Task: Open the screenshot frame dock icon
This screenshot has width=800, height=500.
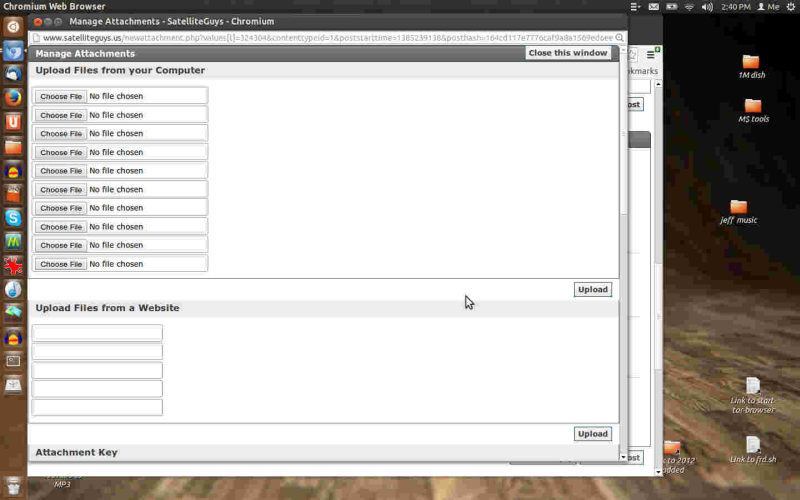Action: [13, 361]
